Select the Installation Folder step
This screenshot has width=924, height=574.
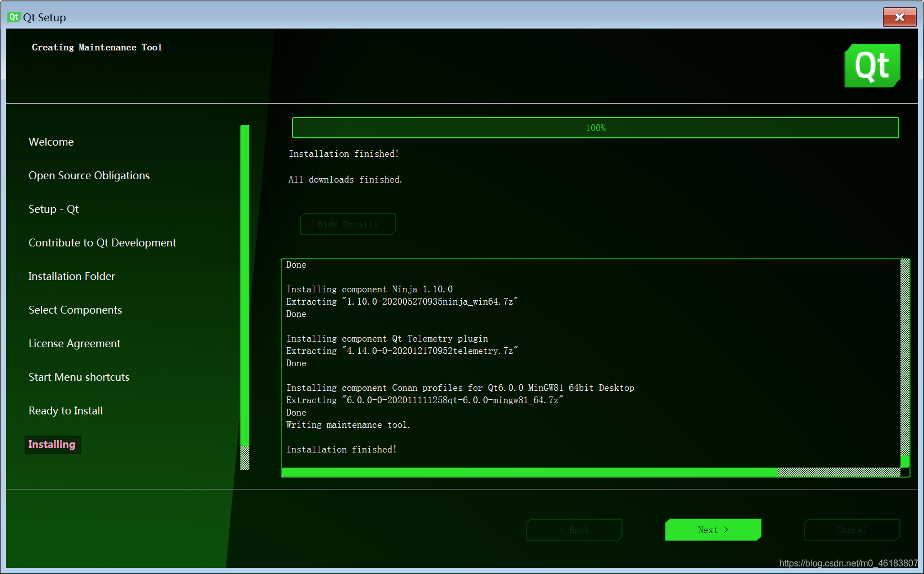(72, 276)
